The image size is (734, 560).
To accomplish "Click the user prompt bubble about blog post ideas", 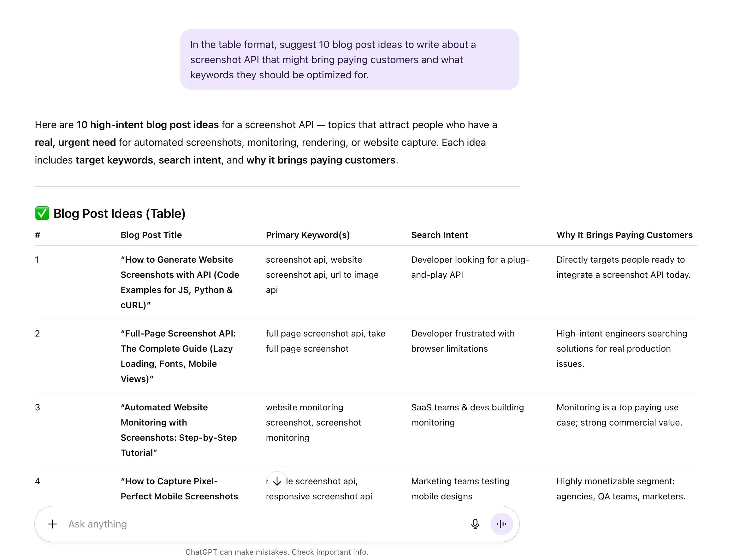I will [x=350, y=60].
